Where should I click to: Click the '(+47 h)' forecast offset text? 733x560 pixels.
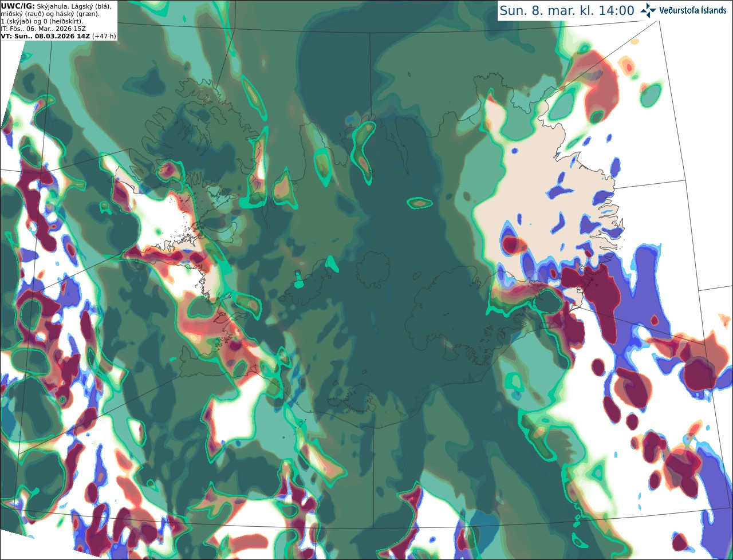[104, 36]
